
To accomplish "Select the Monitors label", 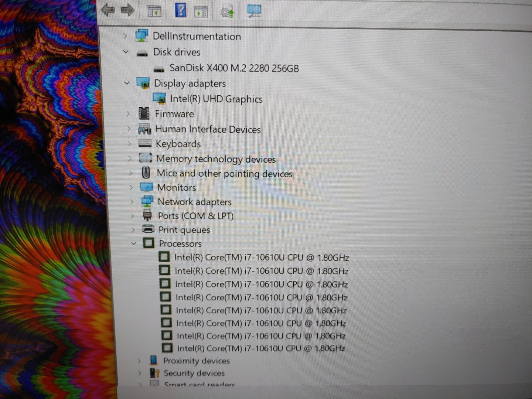I will (177, 188).
